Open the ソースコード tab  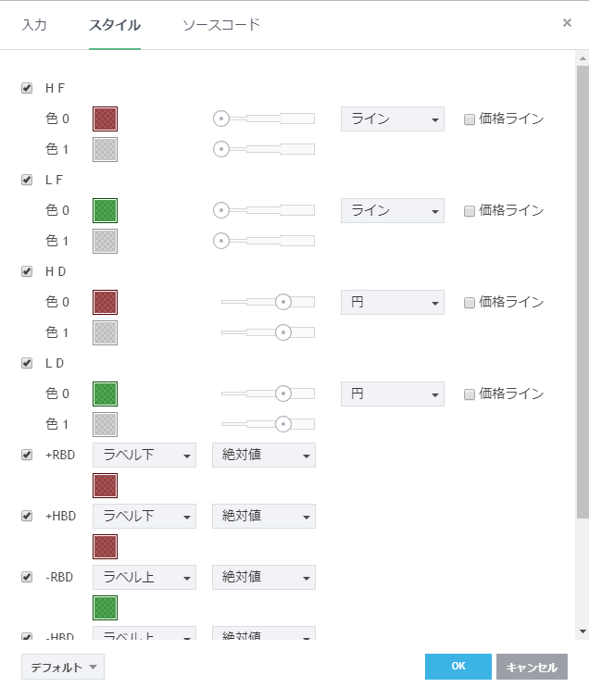pos(221,25)
